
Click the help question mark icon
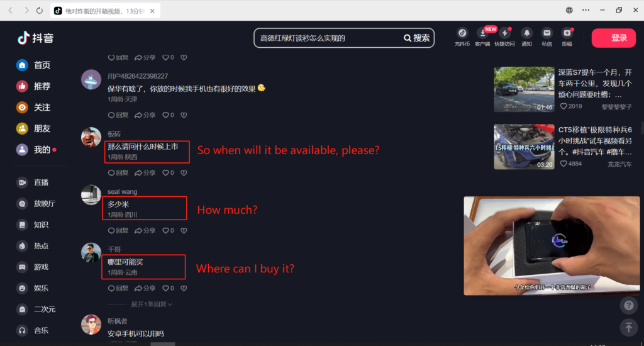[x=629, y=305]
